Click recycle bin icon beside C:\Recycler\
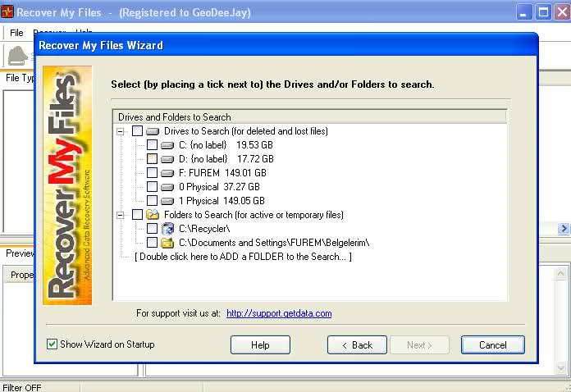Image resolution: width=571 pixels, height=392 pixels. (167, 229)
